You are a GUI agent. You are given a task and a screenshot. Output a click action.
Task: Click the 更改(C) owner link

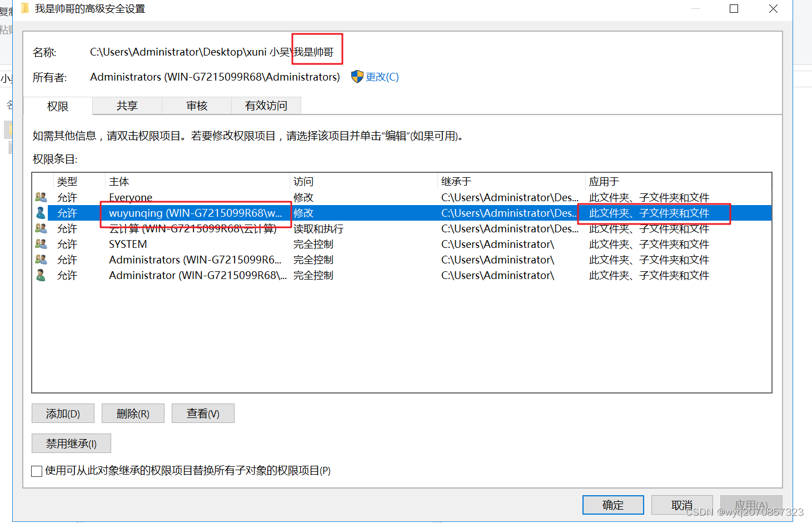(x=382, y=77)
